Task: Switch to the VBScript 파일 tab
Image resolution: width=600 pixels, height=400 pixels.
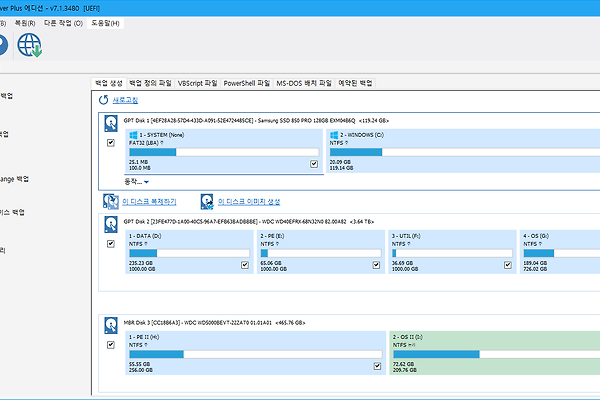Action: [x=198, y=83]
